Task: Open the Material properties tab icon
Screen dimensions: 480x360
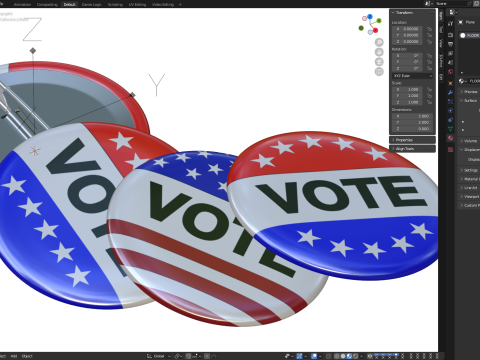Action: tap(450, 138)
